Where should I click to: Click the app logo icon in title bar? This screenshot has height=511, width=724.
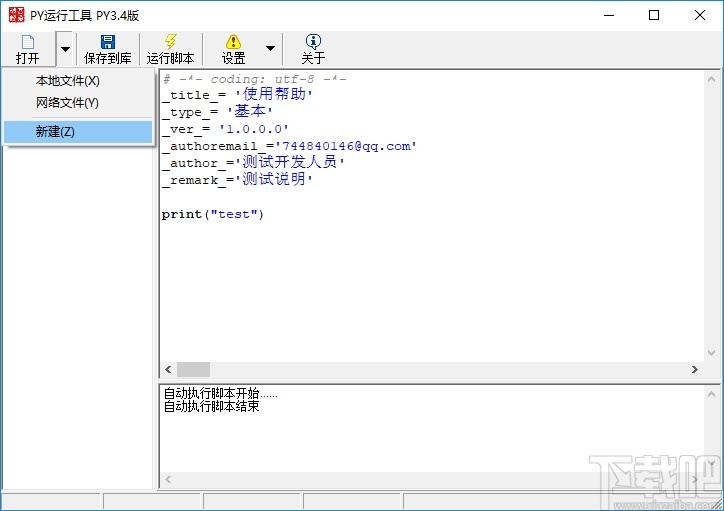point(16,15)
